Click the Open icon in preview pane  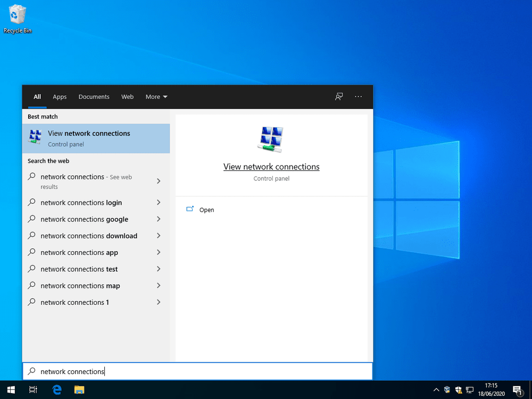tap(190, 209)
